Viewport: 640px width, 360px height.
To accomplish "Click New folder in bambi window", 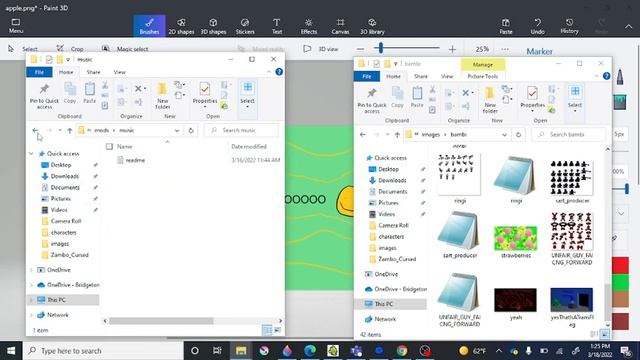I will point(490,100).
